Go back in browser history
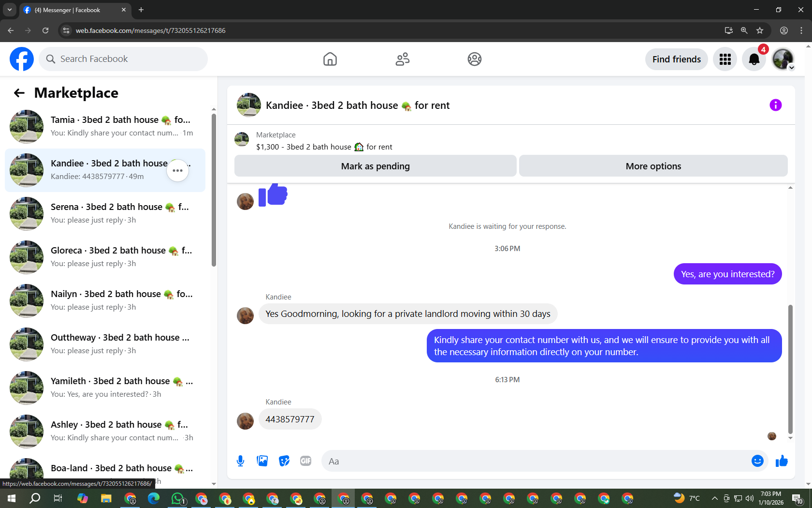812x508 pixels. [x=11, y=30]
